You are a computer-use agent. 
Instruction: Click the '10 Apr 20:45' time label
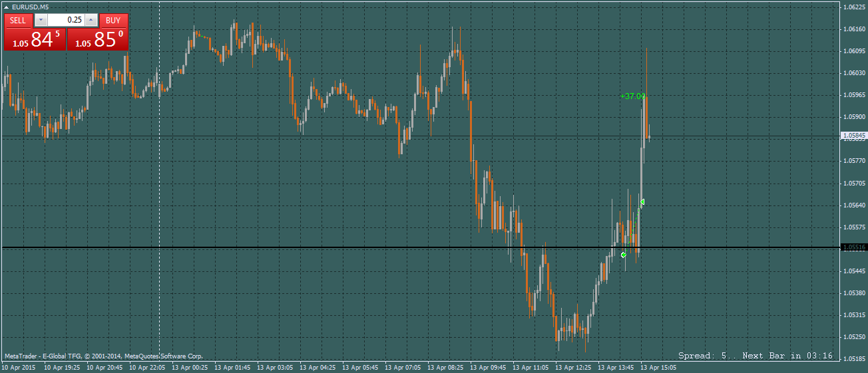click(x=105, y=366)
